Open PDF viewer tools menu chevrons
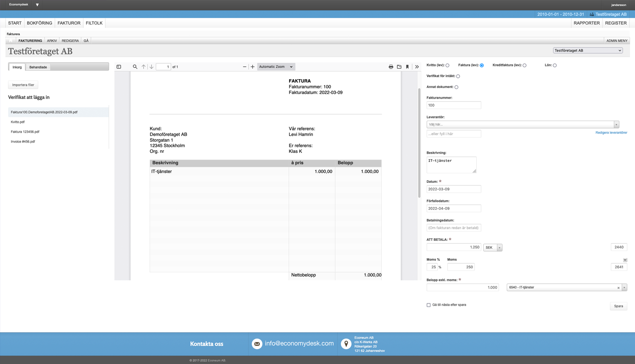635x364 pixels. point(417,67)
